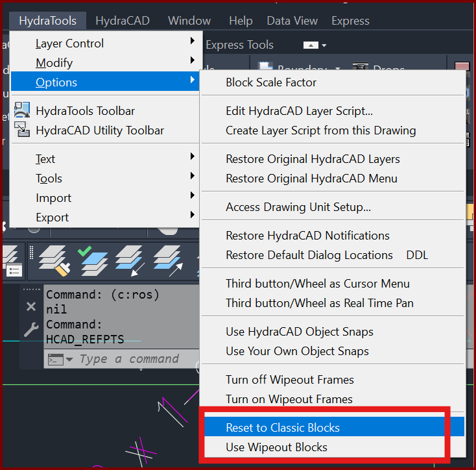Switch to the Express Tools ribbon tab
Viewport: 476px width, 470px height.
pyautogui.click(x=239, y=45)
